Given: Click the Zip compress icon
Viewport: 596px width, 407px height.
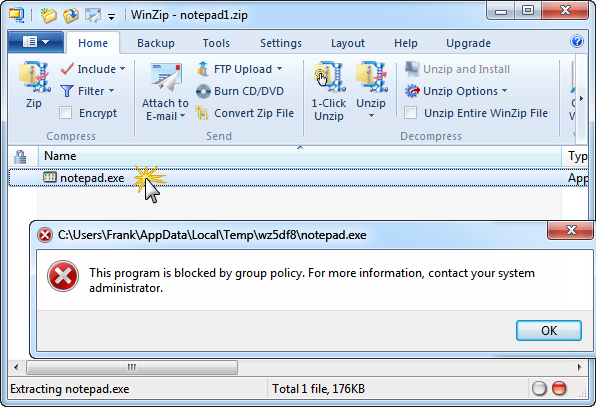Looking at the screenshot, I should coord(34,78).
